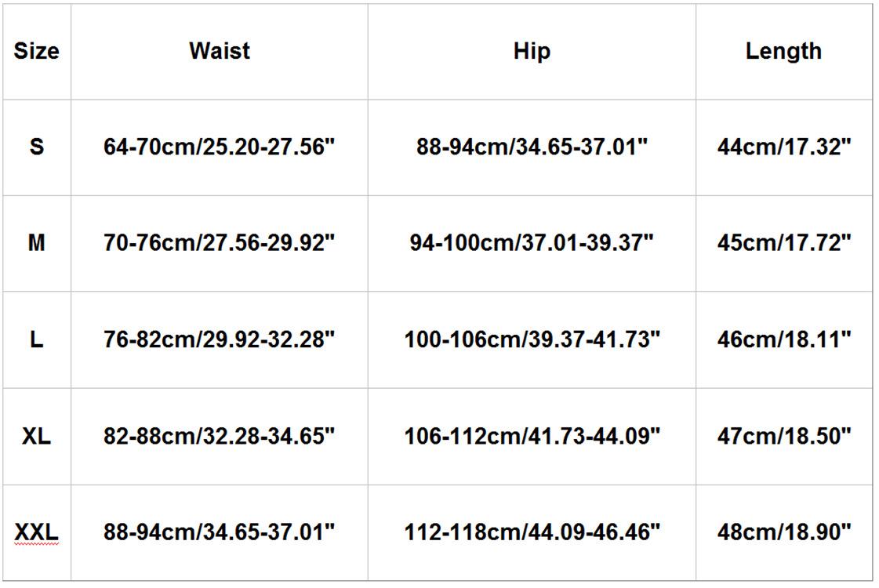879x588 pixels.
Task: Click waist cell reading 64-70cm/25.20-27.56"
Action: tap(219, 147)
